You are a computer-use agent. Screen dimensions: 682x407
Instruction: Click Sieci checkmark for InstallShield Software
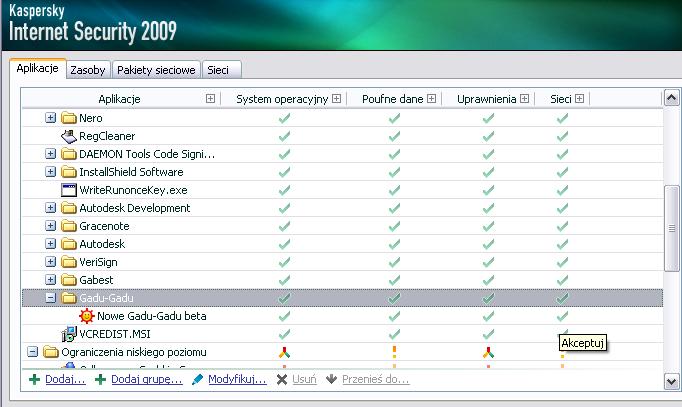[x=562, y=172]
